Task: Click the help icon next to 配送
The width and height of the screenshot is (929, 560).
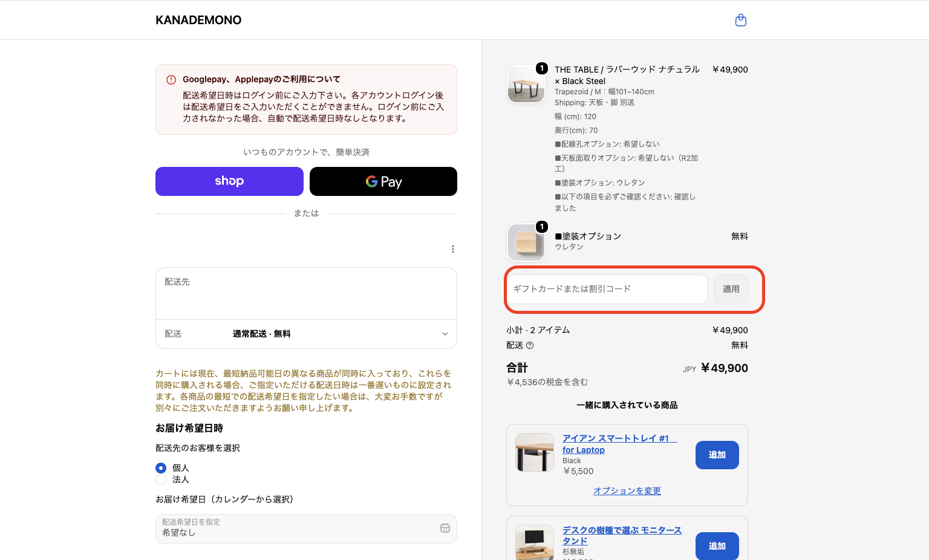Action: coord(530,345)
